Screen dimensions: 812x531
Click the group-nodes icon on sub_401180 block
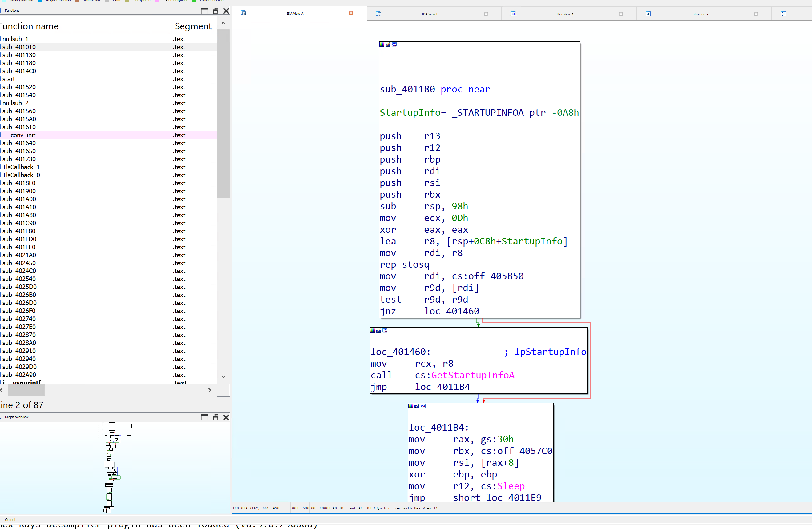[394, 44]
